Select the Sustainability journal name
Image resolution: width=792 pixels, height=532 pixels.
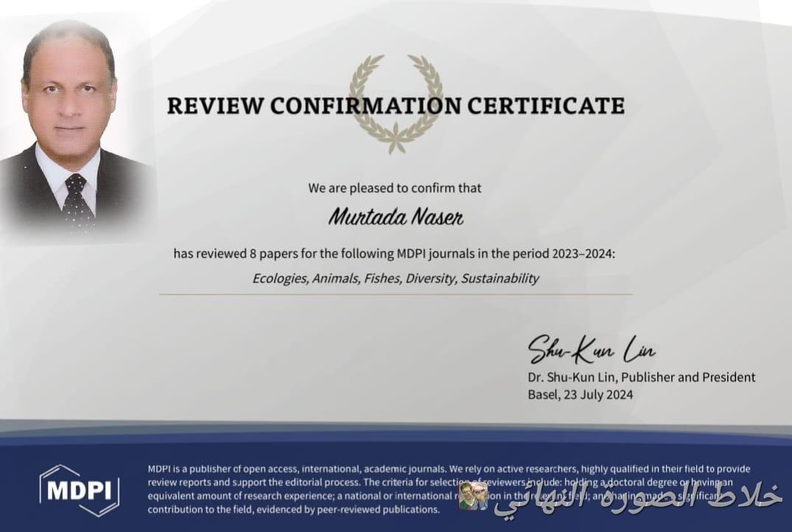pyautogui.click(x=500, y=279)
